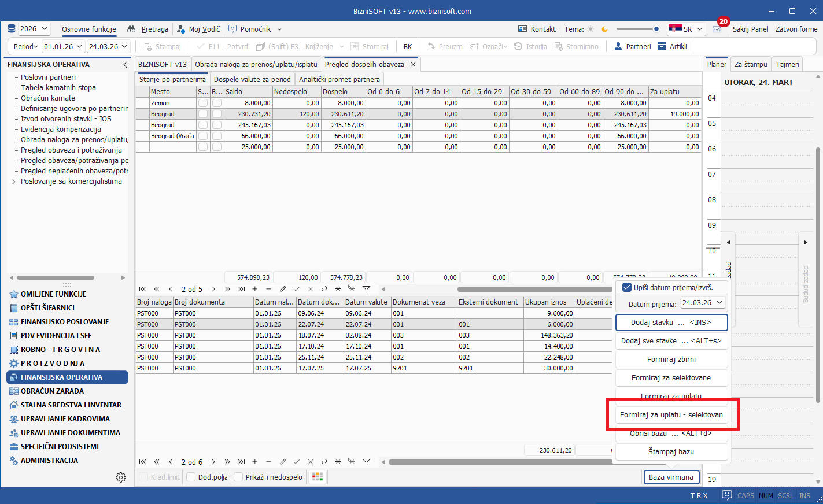Switch to dark theme moon icon
This screenshot has width=823, height=504.
point(605,29)
